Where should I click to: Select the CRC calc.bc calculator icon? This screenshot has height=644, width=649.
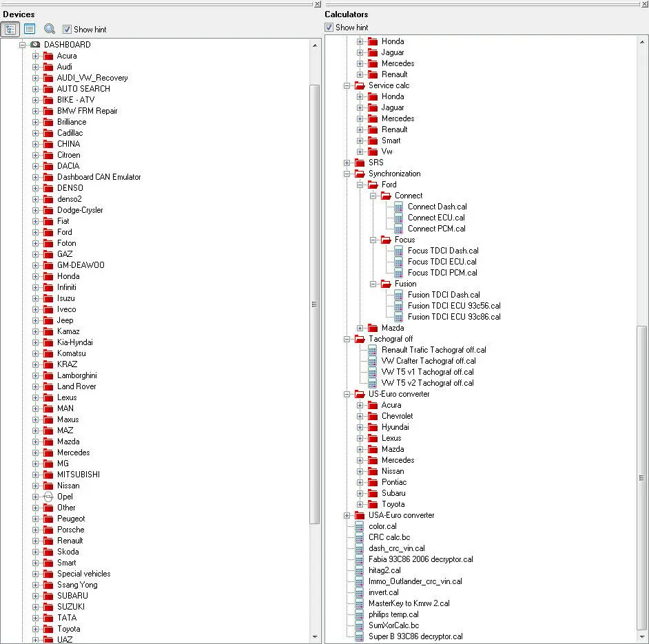click(359, 537)
